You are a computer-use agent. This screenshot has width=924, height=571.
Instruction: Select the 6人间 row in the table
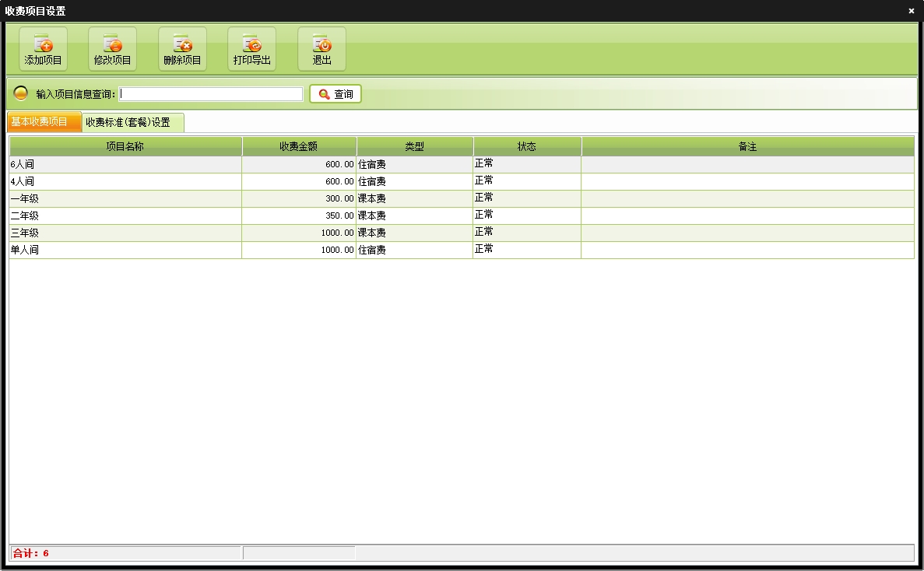pyautogui.click(x=125, y=164)
